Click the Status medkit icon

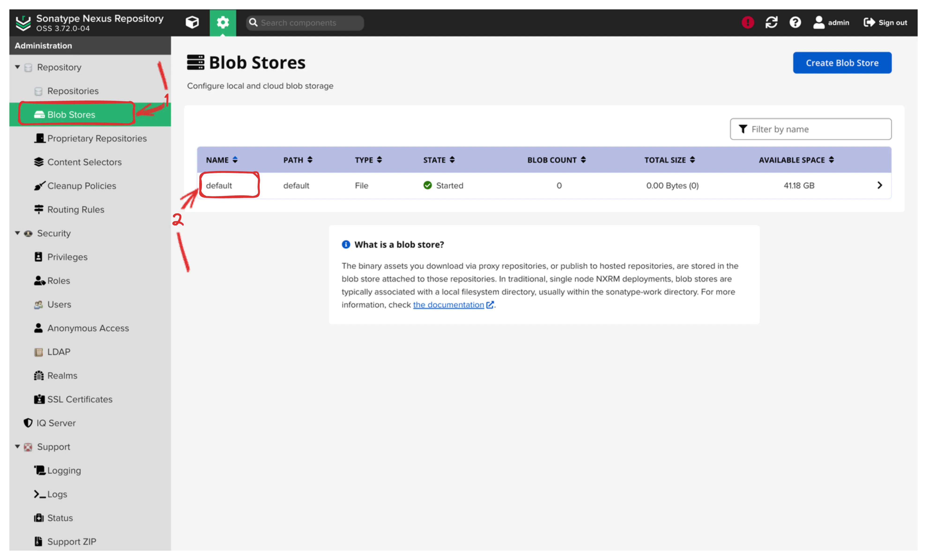(x=39, y=518)
